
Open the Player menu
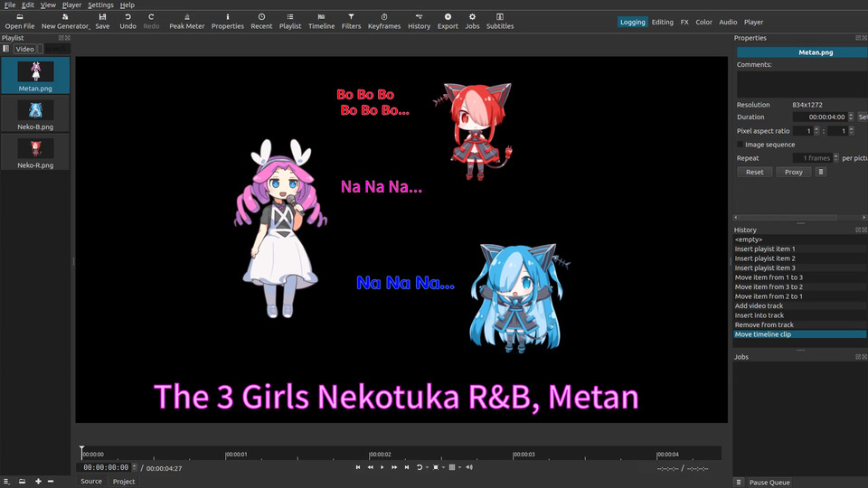pyautogui.click(x=71, y=5)
